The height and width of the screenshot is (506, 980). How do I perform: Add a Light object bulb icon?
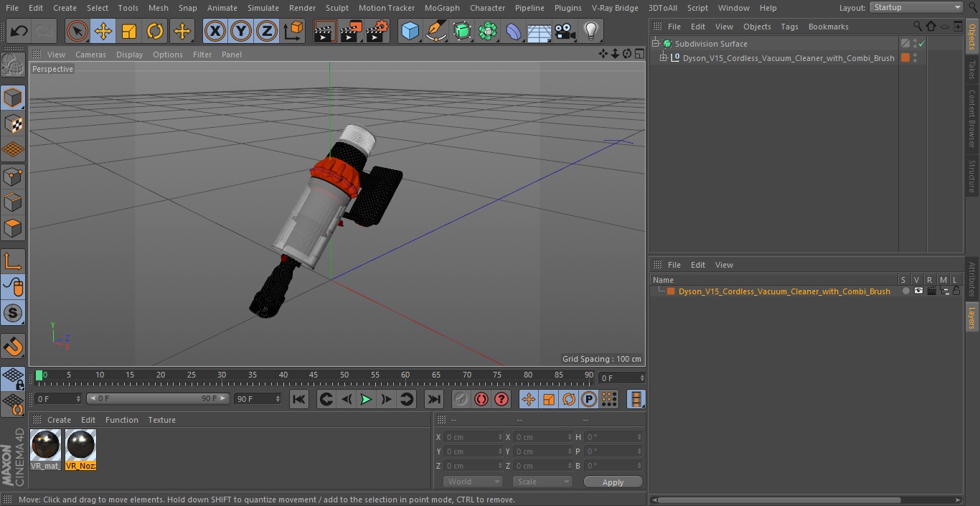coord(591,31)
